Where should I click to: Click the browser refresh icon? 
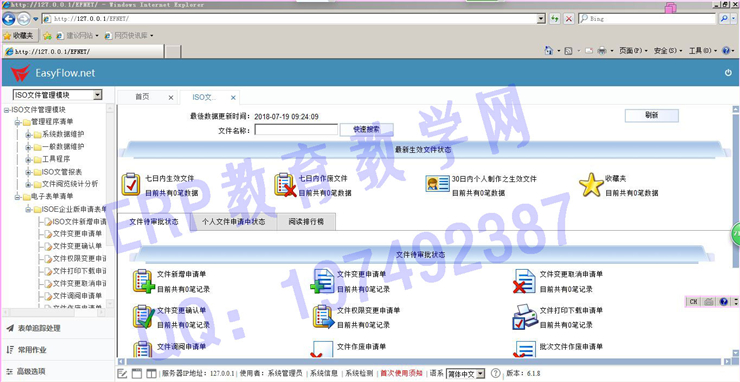point(554,18)
